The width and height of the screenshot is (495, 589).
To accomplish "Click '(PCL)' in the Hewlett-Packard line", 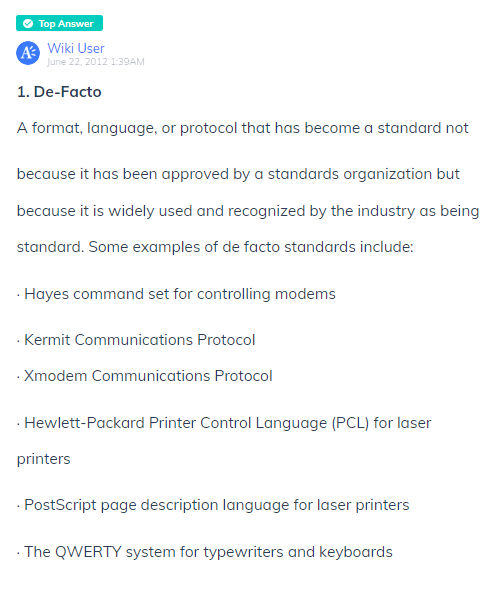I will [350, 423].
